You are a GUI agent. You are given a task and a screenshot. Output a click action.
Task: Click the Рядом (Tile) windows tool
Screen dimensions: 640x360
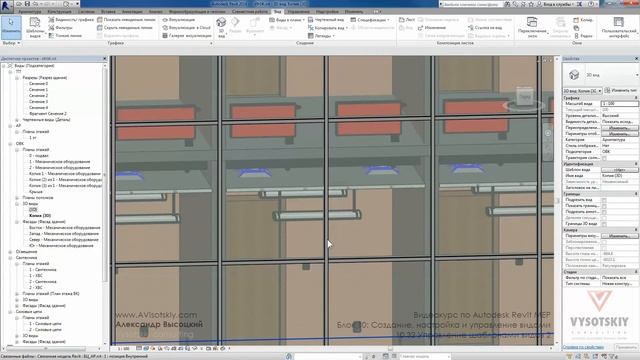click(x=583, y=36)
